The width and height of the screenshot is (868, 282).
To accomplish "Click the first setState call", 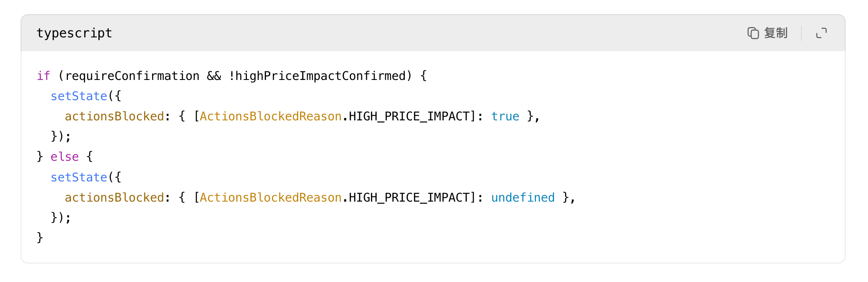I will [x=79, y=96].
